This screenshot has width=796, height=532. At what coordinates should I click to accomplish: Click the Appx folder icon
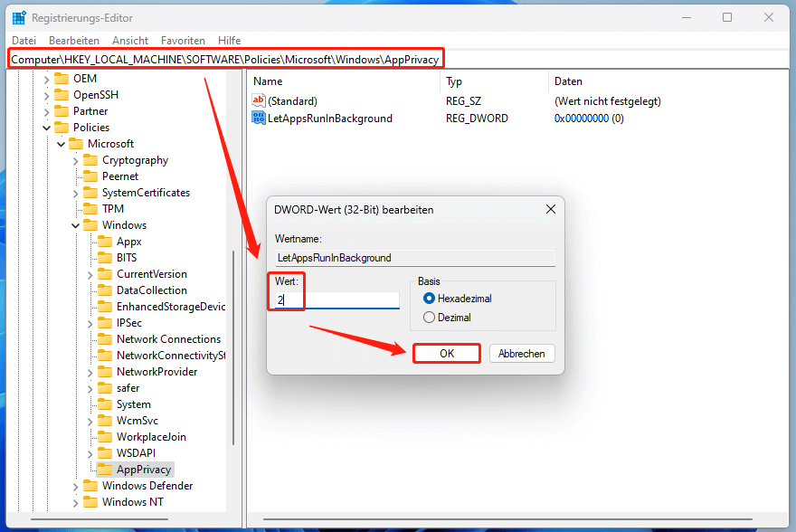[105, 242]
